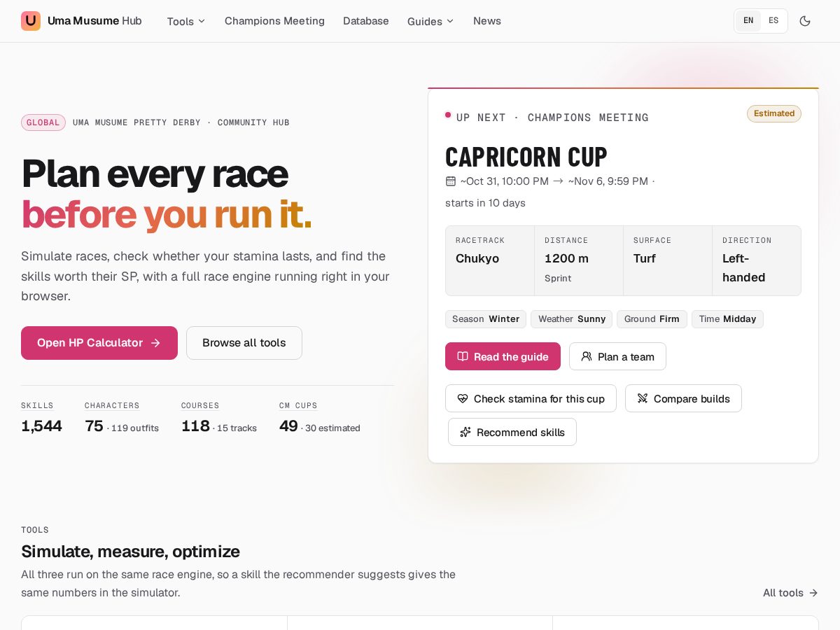
Task: Click the 1,544 skills stat
Action: point(41,418)
